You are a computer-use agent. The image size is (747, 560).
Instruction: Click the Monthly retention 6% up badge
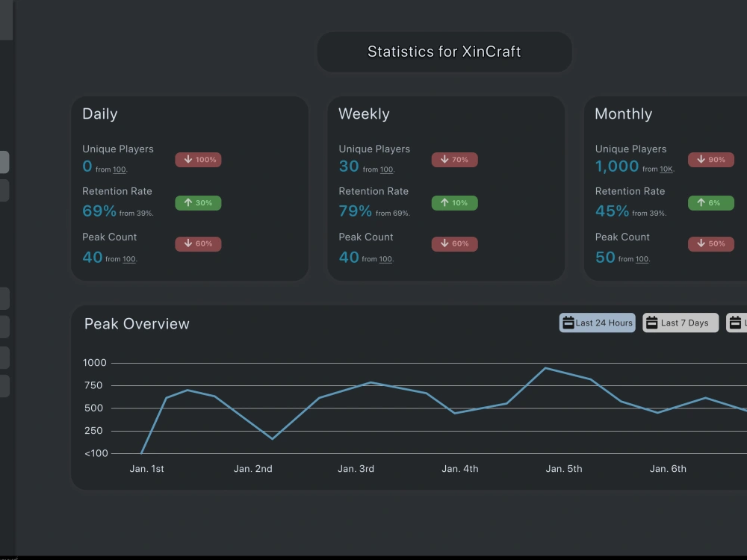[x=711, y=203]
